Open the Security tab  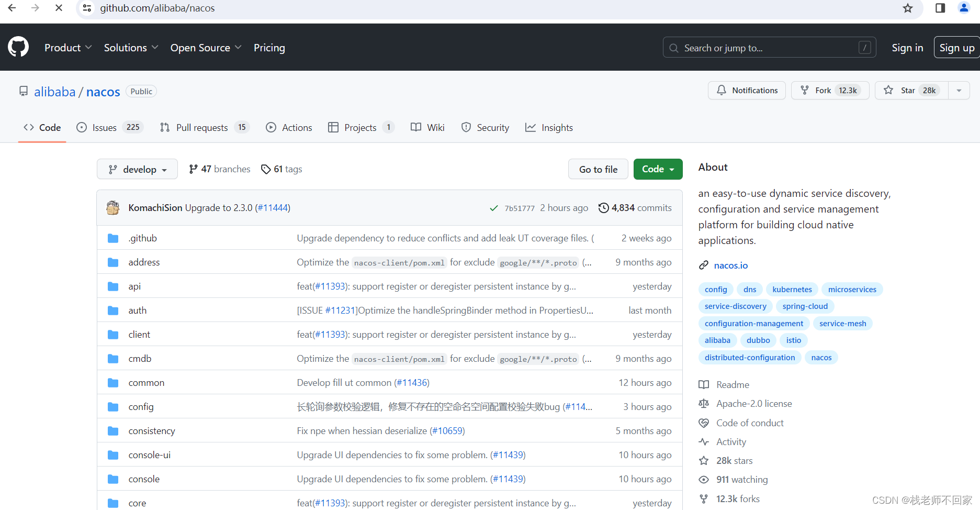485,127
